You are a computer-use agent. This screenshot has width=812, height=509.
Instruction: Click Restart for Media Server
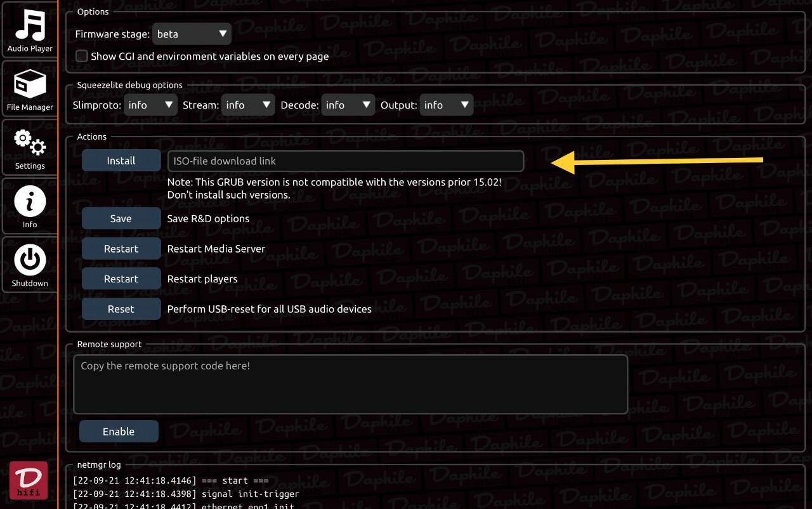(x=121, y=249)
